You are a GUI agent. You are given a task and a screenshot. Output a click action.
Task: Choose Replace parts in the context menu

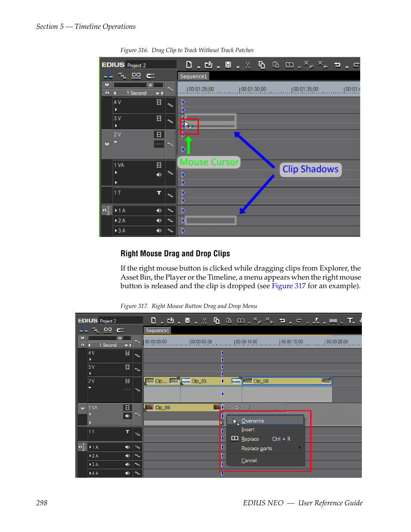(x=257, y=448)
